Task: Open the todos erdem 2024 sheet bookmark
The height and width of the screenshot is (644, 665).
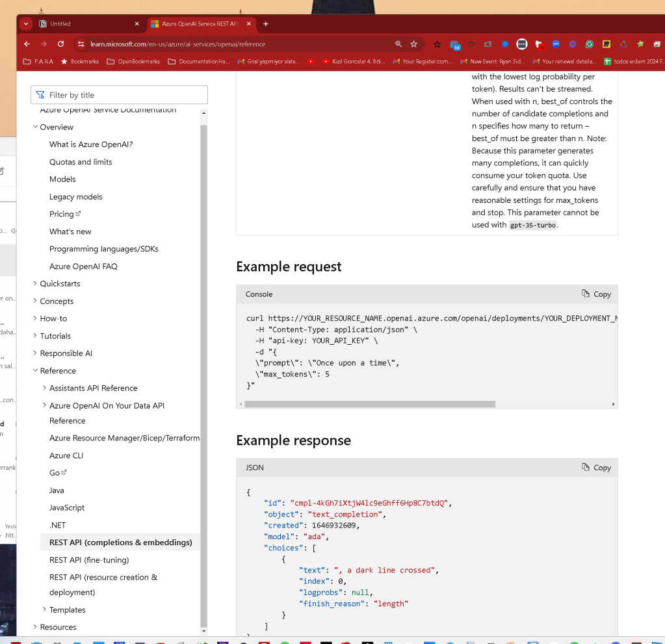Action: [634, 62]
